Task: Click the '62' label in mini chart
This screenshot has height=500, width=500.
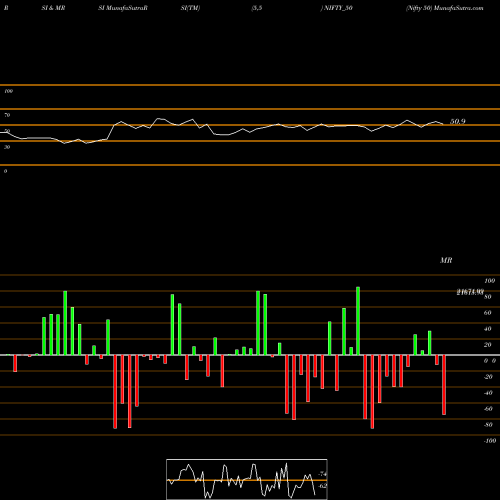Action: [322, 486]
